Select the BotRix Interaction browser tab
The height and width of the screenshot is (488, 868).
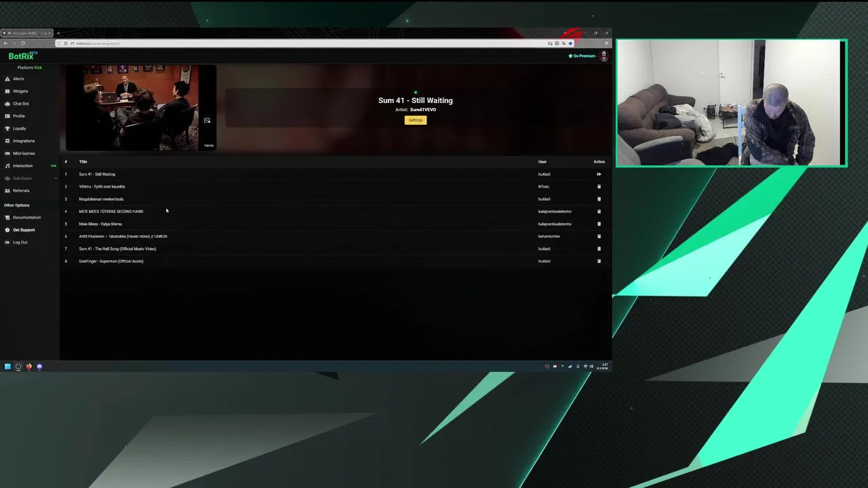[x=27, y=33]
